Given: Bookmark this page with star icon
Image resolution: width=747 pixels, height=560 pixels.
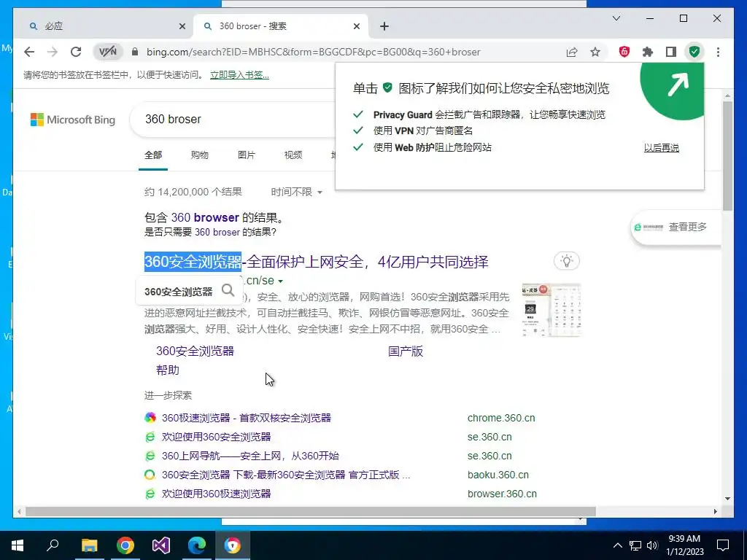Looking at the screenshot, I should pos(595,52).
